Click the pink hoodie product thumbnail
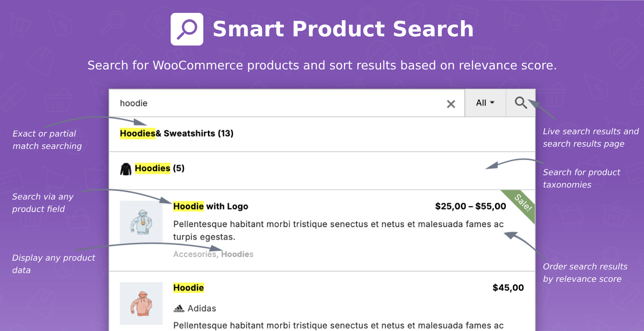Screen dimensions: 644x331 [141, 304]
